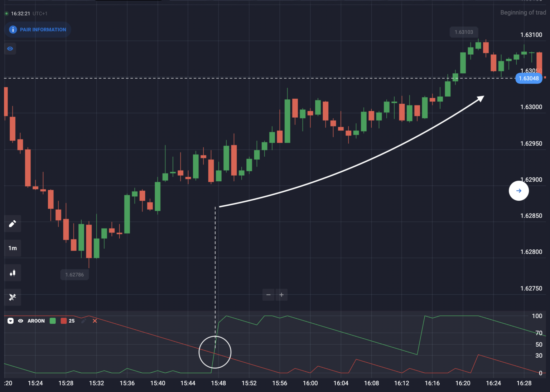Click the high price label 1.63103

click(464, 32)
